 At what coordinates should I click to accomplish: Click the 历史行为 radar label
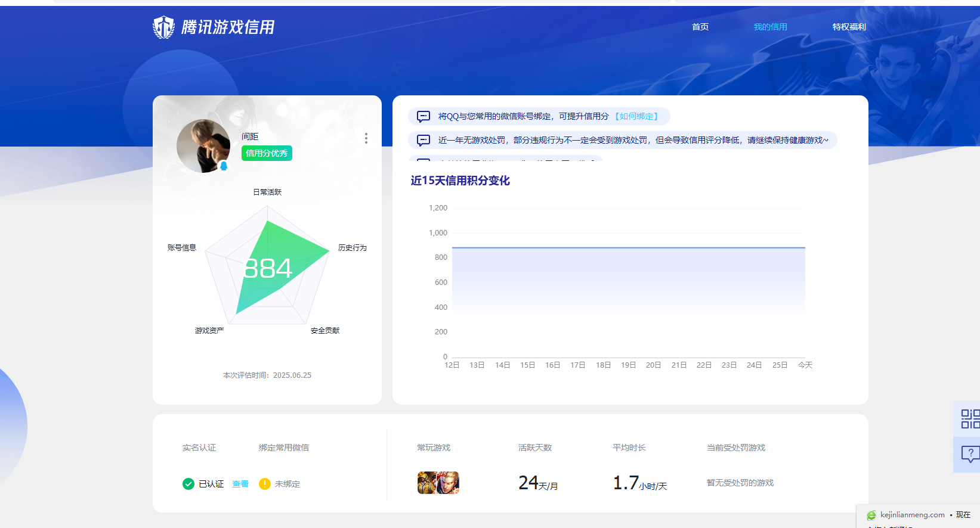pyautogui.click(x=353, y=247)
